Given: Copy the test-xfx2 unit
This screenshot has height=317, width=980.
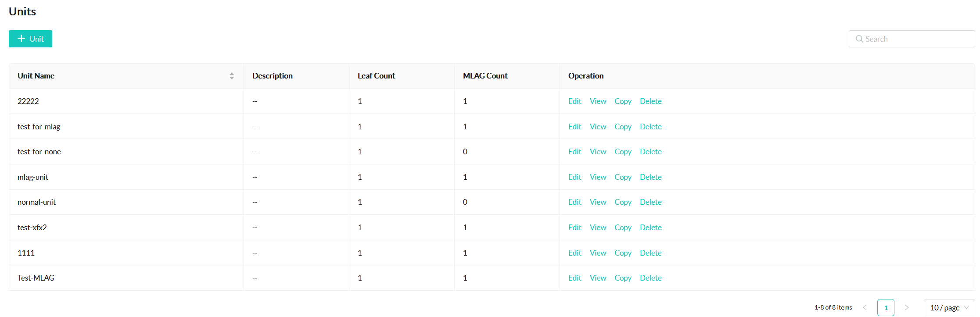Looking at the screenshot, I should click(623, 228).
